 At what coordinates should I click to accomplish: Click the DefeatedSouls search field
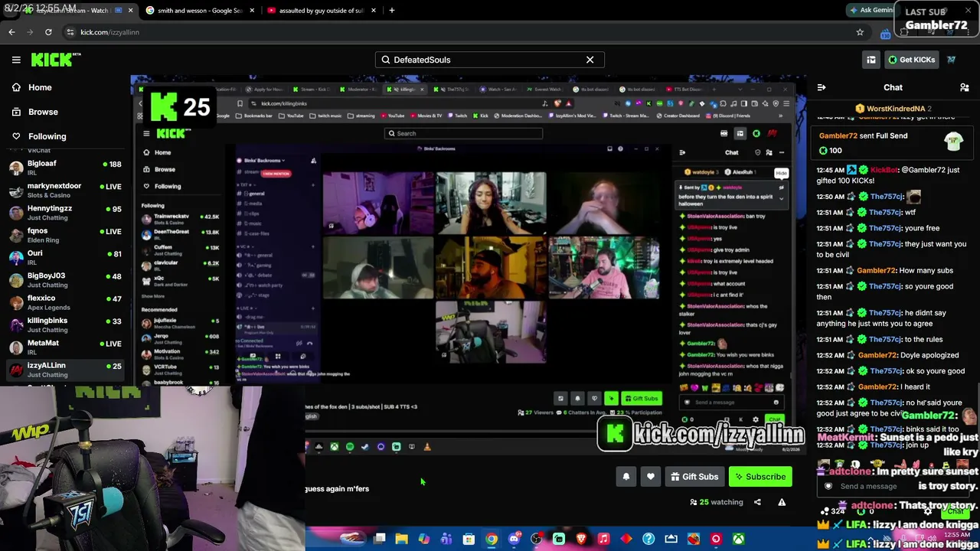(490, 60)
